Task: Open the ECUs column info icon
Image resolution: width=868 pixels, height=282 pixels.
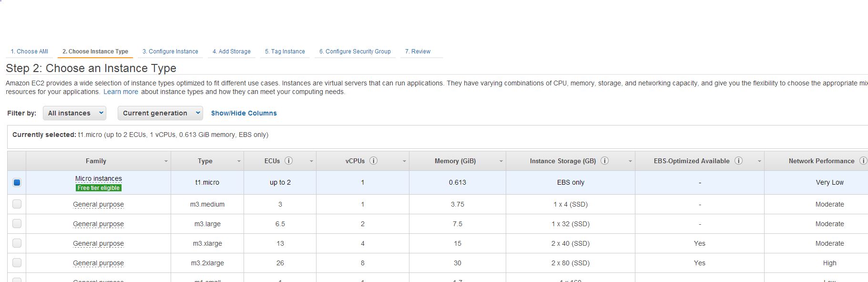Action: click(x=288, y=161)
